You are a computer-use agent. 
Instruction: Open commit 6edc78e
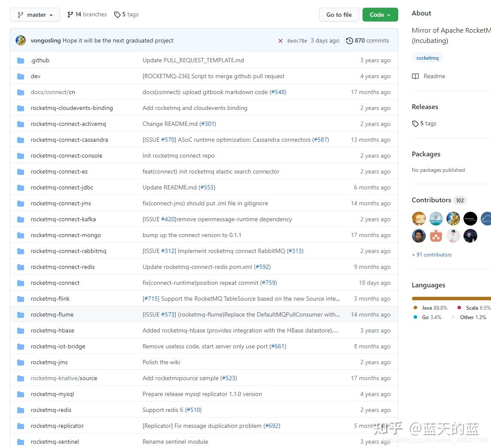pyautogui.click(x=296, y=40)
